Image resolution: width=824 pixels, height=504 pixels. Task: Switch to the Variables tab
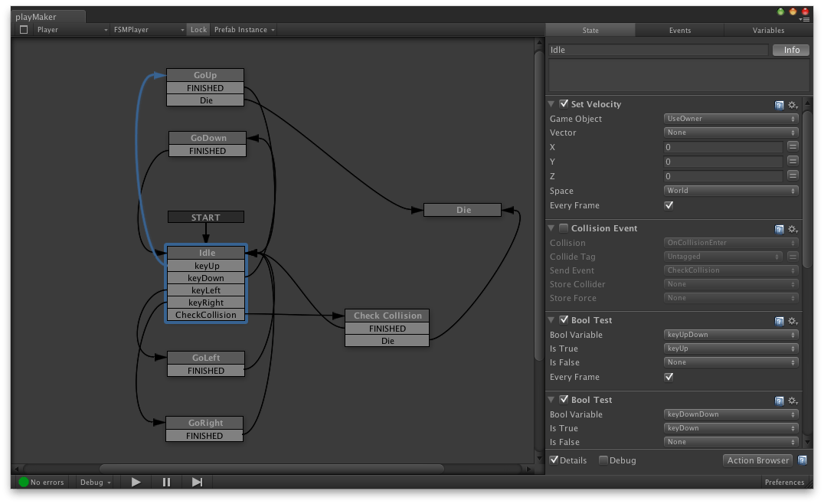[768, 30]
